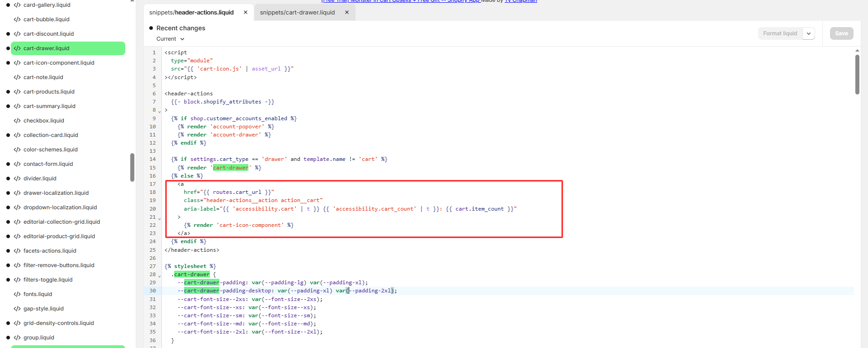Click 'account-popover' string on line 10

237,127
